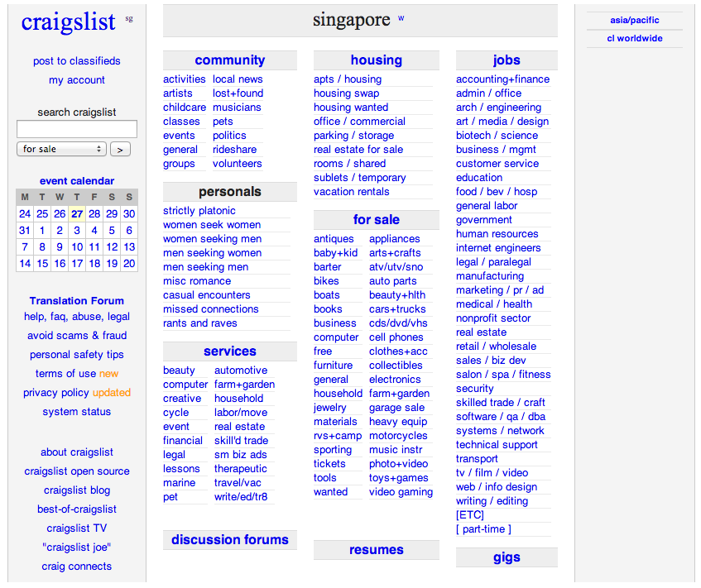The height and width of the screenshot is (588, 701).
Task: Click post to classifieds link
Action: click(77, 60)
